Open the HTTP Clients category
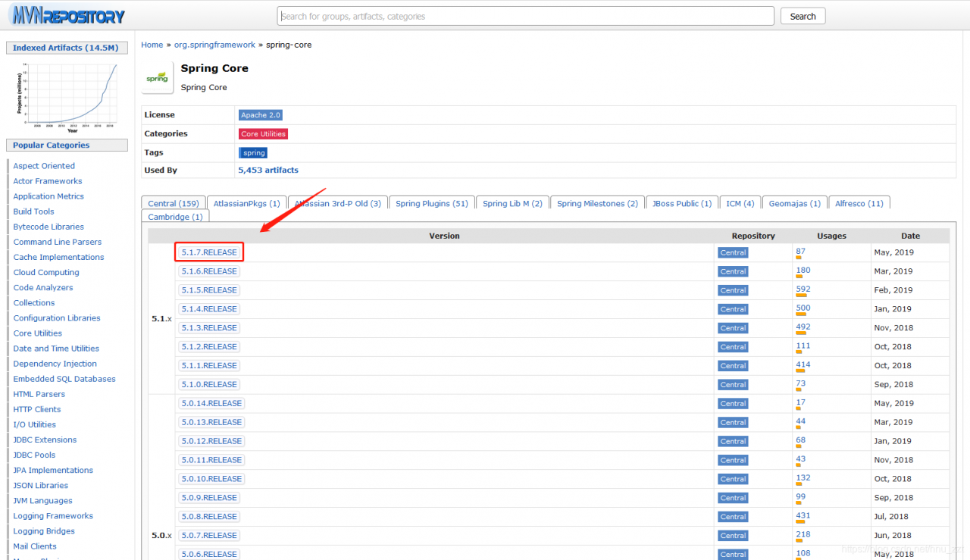 (37, 409)
